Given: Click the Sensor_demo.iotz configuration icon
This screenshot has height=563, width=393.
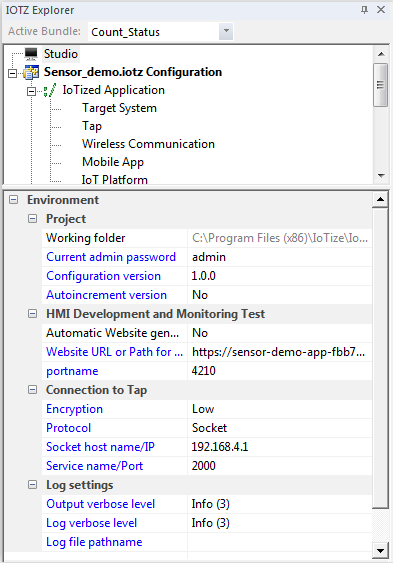Looking at the screenshot, I should pyautogui.click(x=31, y=72).
